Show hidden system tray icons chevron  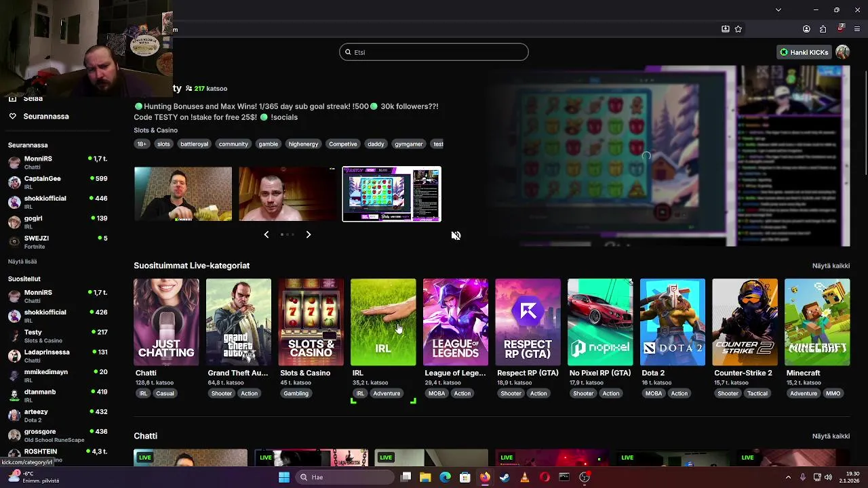pyautogui.click(x=789, y=477)
